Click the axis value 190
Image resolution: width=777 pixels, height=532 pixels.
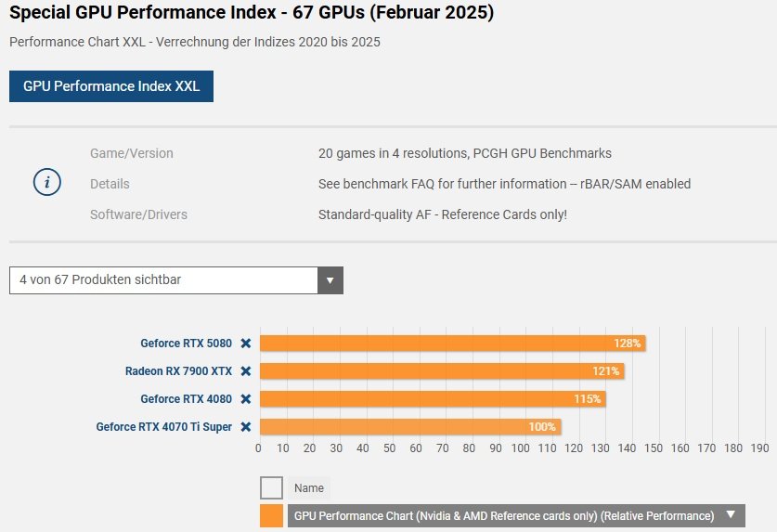tap(759, 448)
